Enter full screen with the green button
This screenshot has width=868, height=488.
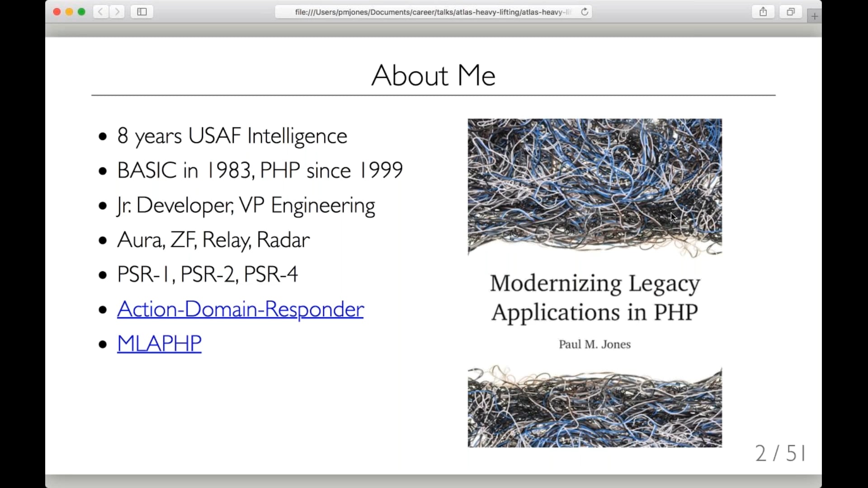[81, 12]
